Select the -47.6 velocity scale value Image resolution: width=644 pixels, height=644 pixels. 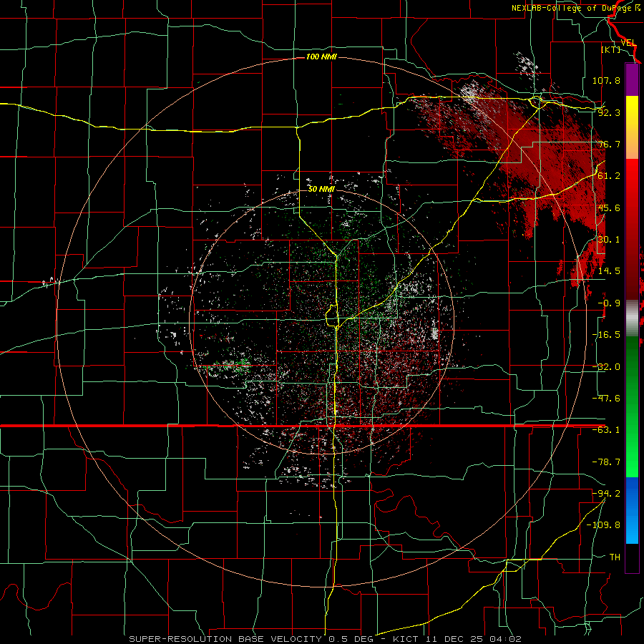(x=606, y=399)
